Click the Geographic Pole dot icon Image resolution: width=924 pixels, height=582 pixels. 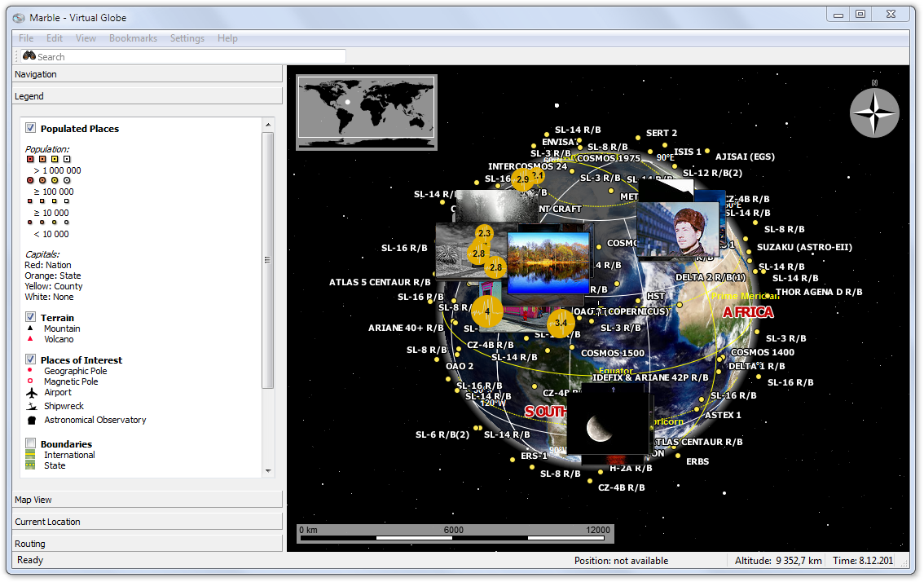[x=30, y=370]
